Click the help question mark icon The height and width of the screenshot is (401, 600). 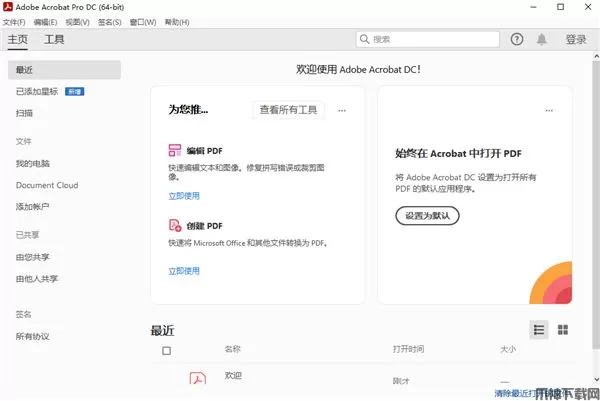click(x=517, y=39)
